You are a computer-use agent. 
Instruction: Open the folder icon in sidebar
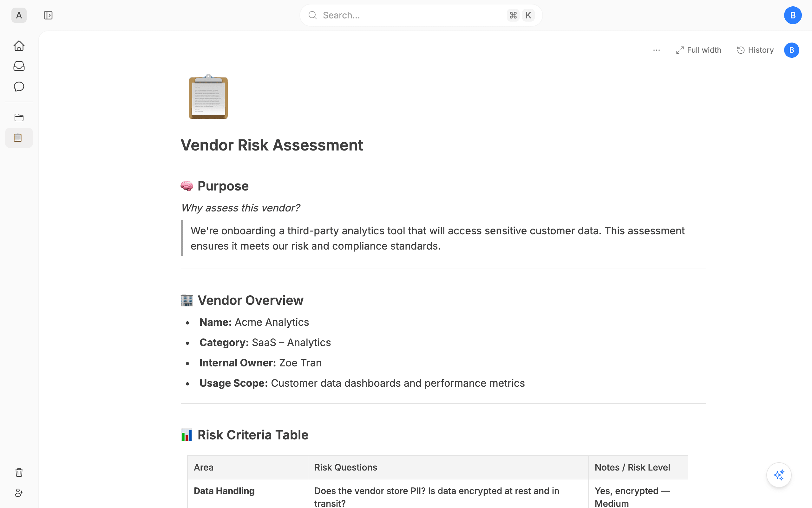19,117
